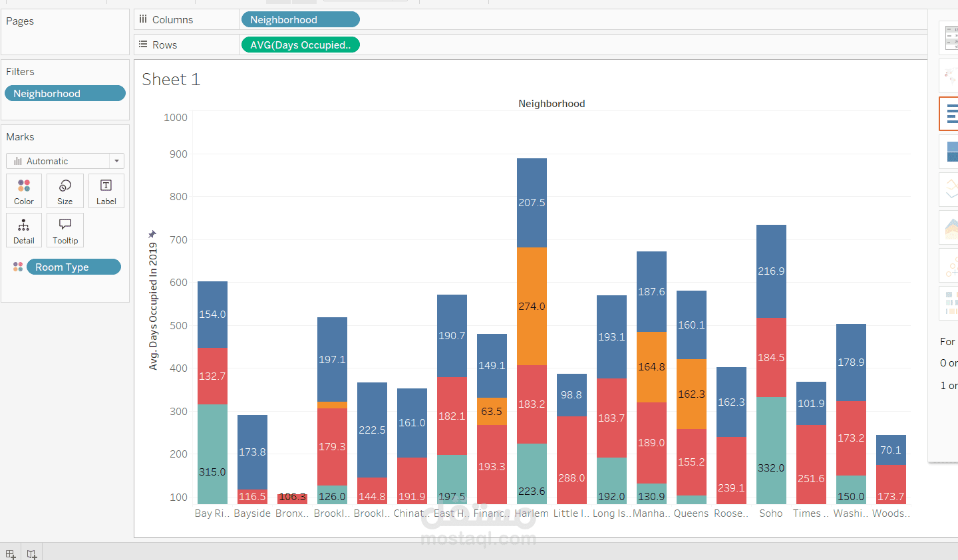Click the Bronx.. label on the x-axis
The image size is (958, 560).
coord(292,513)
